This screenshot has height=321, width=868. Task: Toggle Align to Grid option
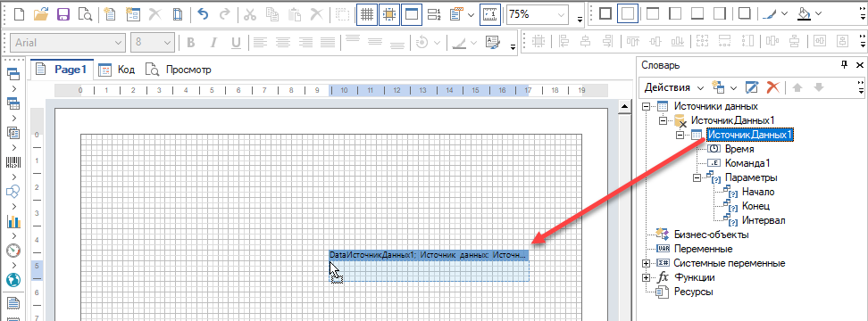pos(388,14)
